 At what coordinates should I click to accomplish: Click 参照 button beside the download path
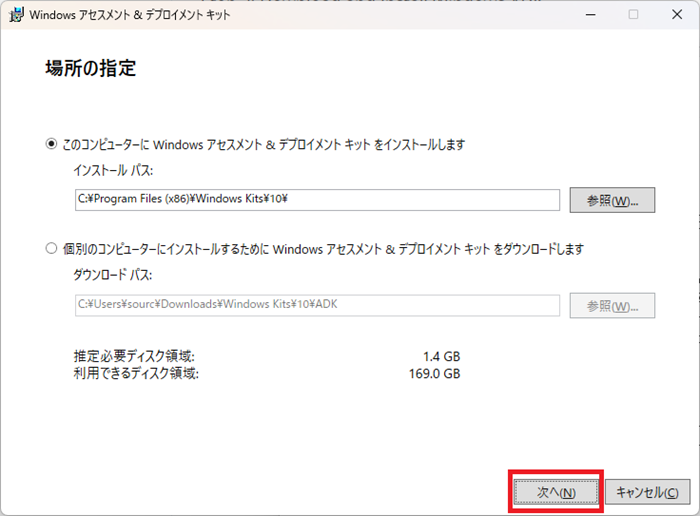tap(612, 305)
